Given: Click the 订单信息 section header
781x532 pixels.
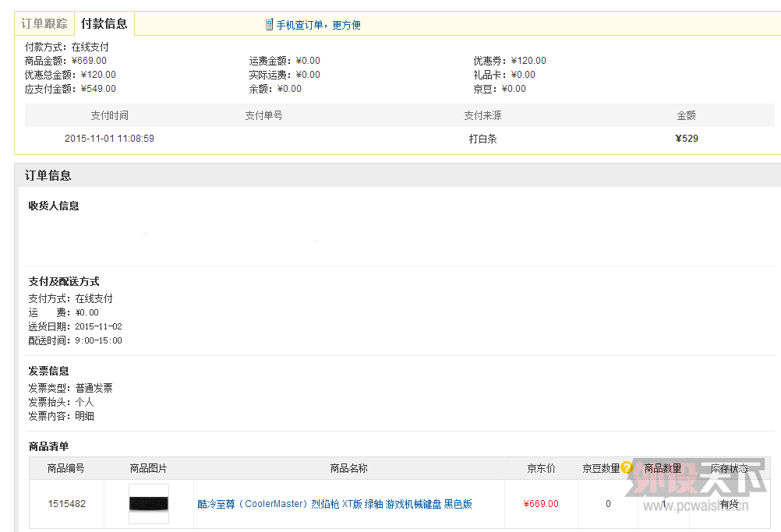Looking at the screenshot, I should (48, 175).
